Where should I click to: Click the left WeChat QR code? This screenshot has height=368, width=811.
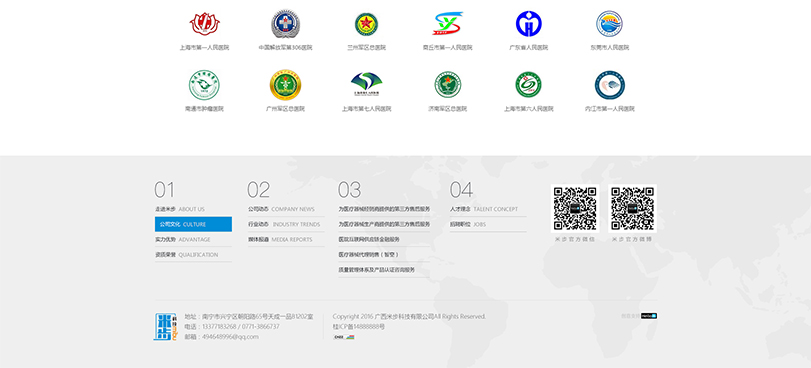click(575, 209)
